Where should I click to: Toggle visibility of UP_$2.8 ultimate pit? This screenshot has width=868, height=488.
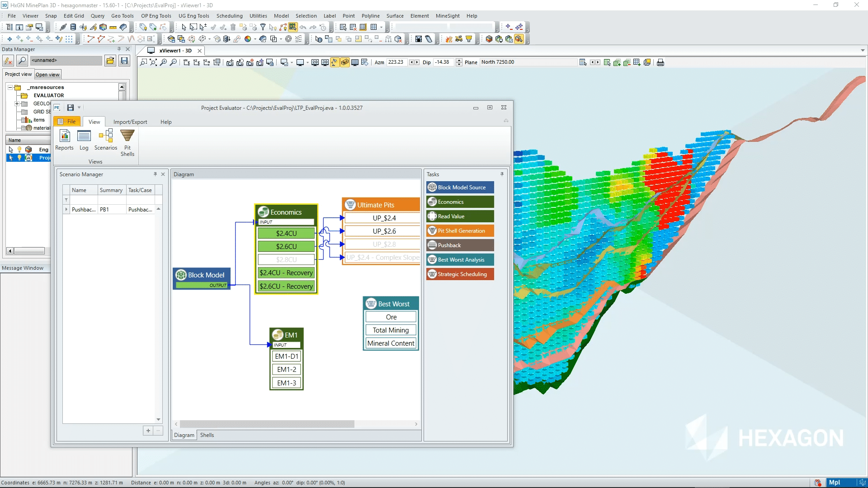tap(384, 244)
